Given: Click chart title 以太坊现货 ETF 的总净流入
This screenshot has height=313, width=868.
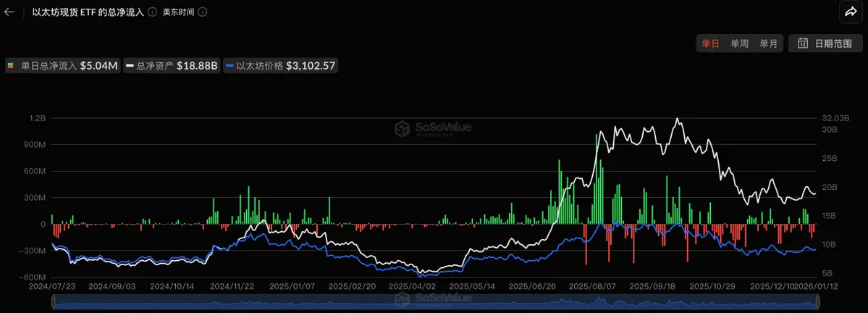Looking at the screenshot, I should coord(88,12).
